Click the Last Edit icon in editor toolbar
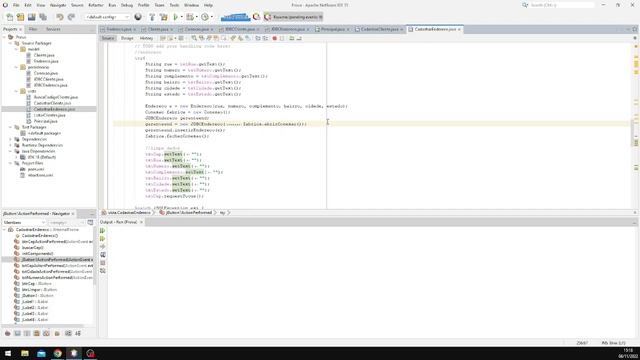This screenshot has height=360, width=640. (x=163, y=38)
